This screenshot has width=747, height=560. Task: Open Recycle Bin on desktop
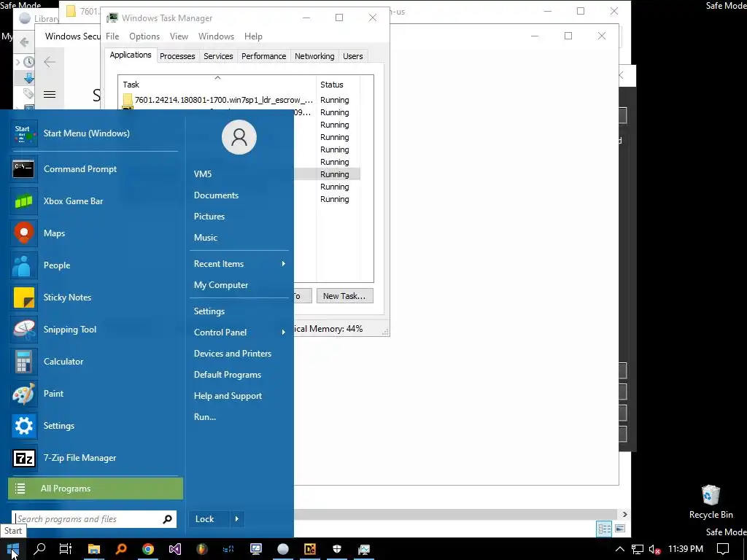coord(711,502)
